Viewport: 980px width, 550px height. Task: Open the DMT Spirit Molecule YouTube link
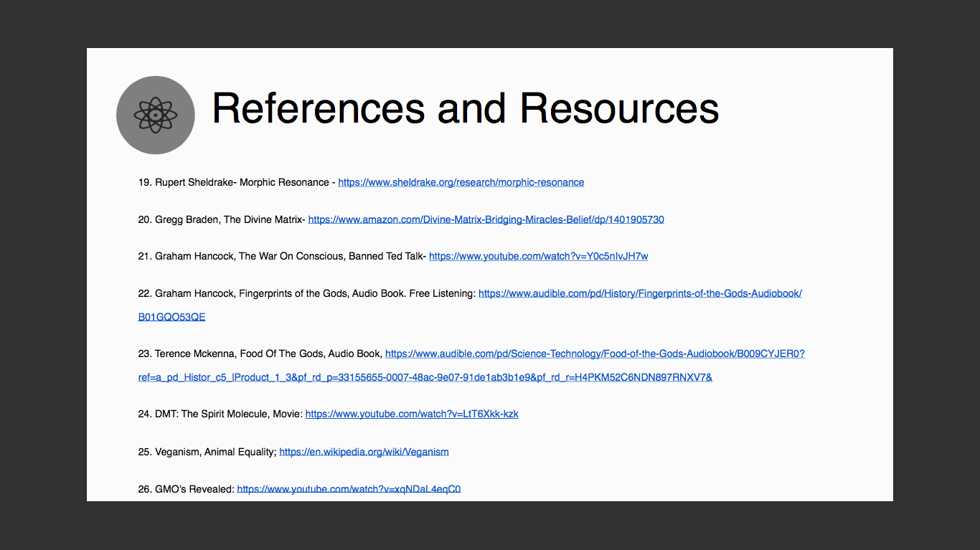(412, 414)
